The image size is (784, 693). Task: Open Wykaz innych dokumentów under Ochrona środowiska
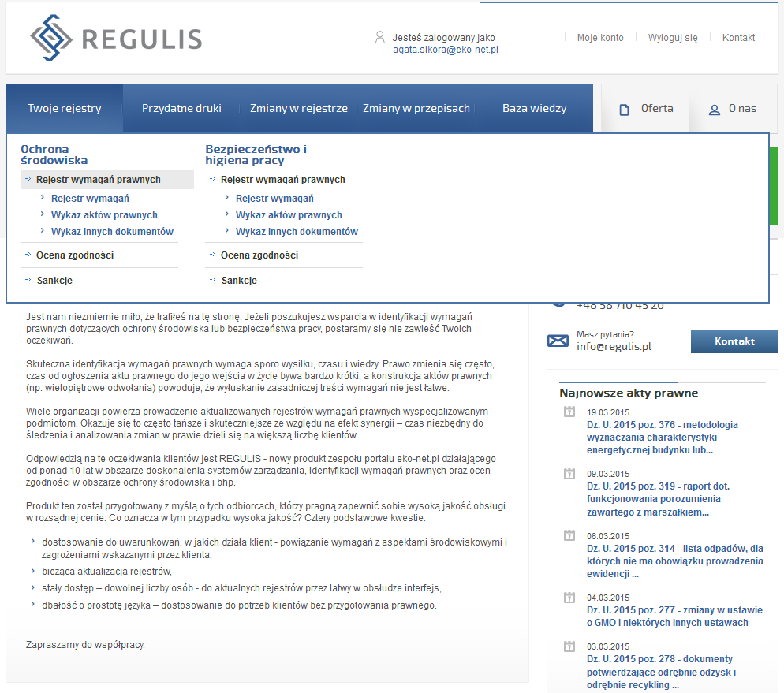pos(112,231)
